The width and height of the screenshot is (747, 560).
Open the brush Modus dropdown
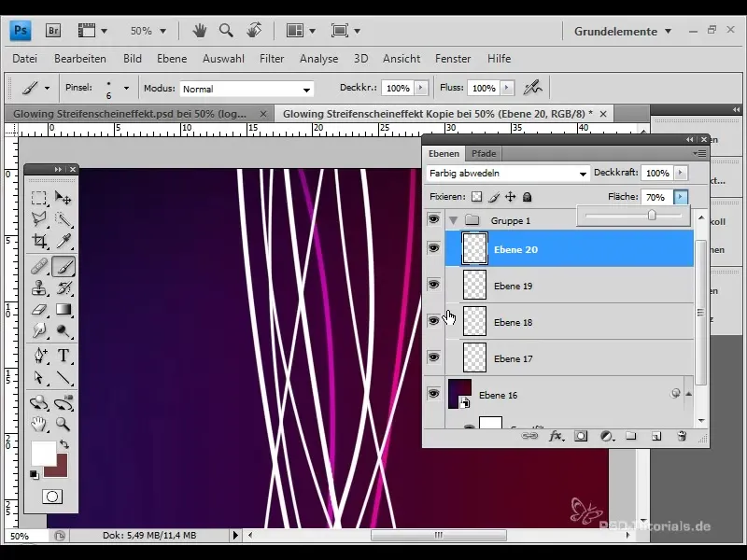(247, 89)
